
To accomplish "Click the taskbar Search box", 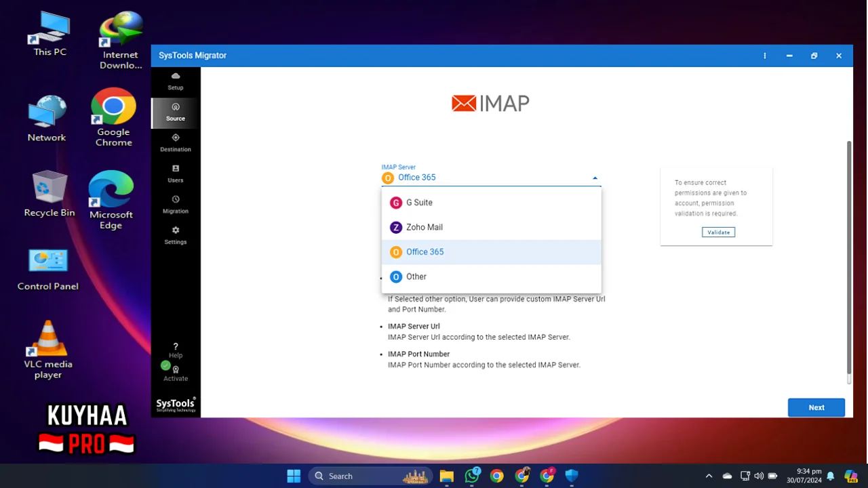I will tap(372, 476).
